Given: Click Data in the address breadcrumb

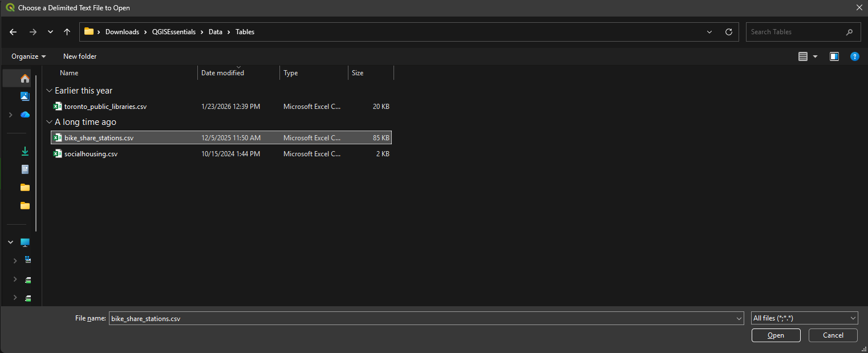Looking at the screenshot, I should [215, 32].
